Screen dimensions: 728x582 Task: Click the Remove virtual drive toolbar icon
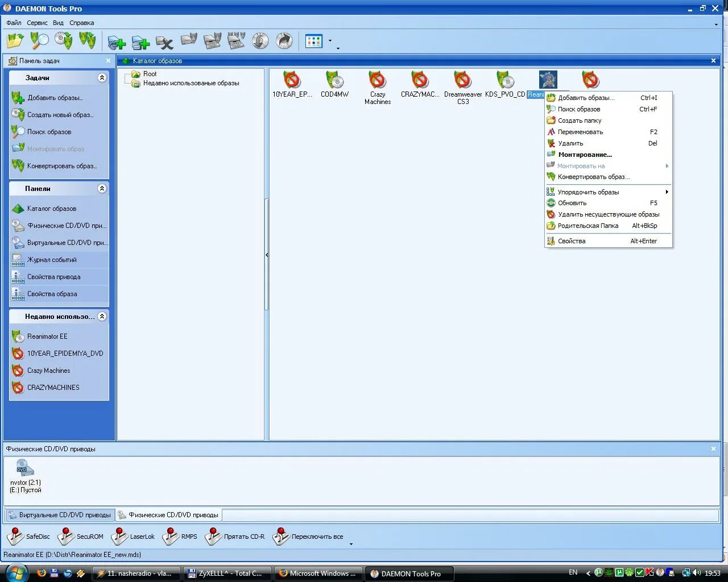164,42
